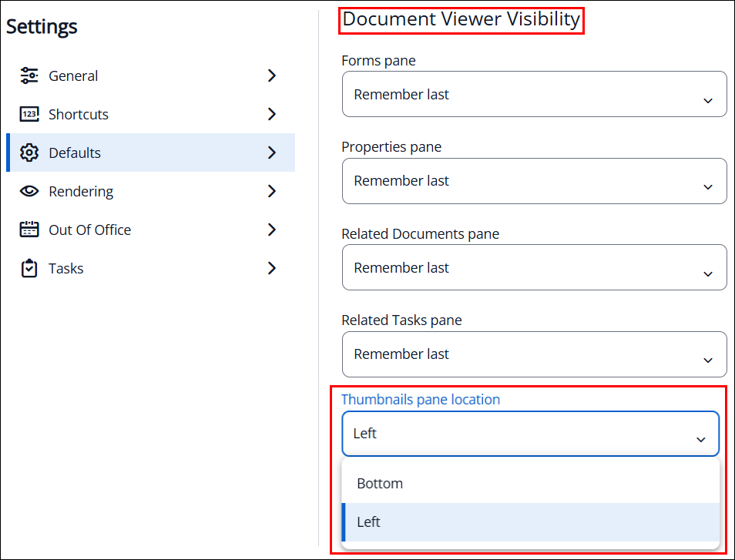This screenshot has width=735, height=560.
Task: Click the chevron beside Tasks
Action: click(x=272, y=269)
